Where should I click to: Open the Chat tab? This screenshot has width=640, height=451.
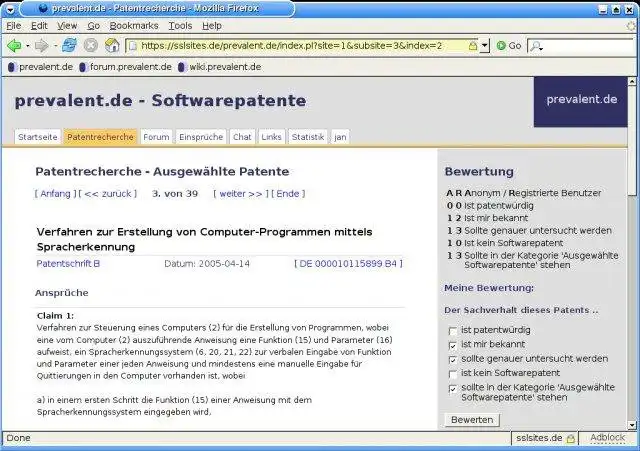pyautogui.click(x=242, y=137)
